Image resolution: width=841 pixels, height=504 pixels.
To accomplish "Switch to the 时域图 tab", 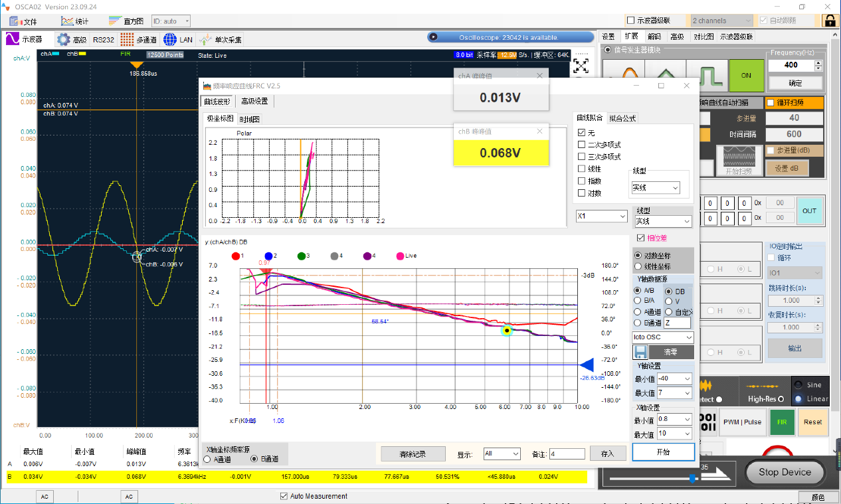I will pos(250,119).
